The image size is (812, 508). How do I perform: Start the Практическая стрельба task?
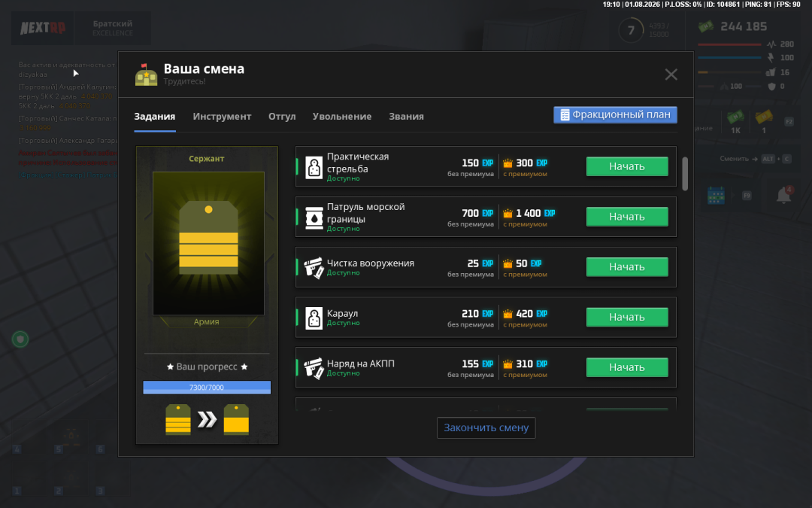pos(627,166)
